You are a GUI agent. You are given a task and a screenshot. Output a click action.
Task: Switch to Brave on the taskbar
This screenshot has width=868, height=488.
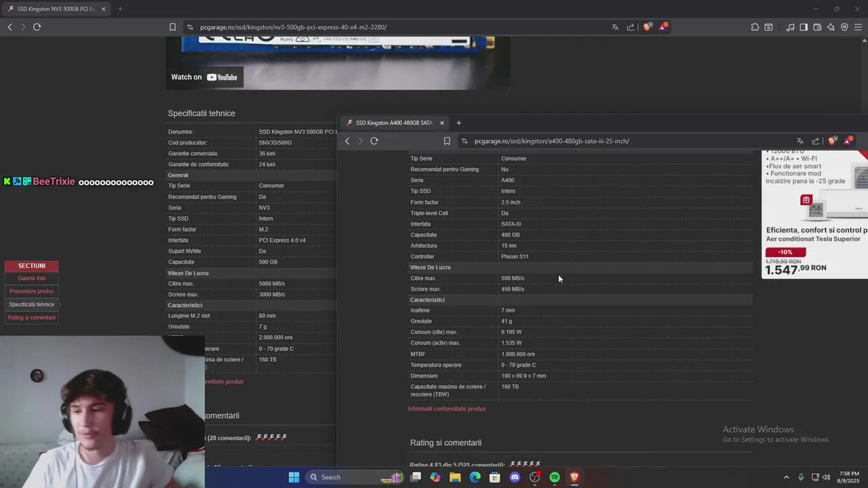(x=574, y=477)
